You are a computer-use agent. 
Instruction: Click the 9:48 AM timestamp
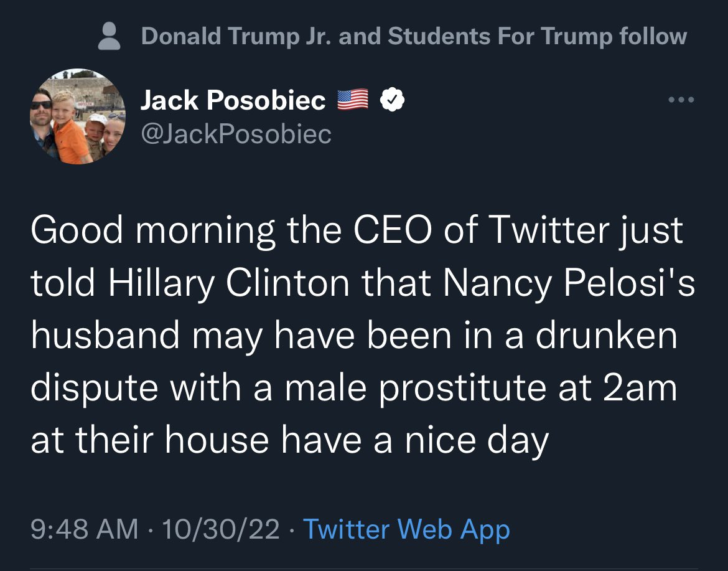[x=85, y=529]
